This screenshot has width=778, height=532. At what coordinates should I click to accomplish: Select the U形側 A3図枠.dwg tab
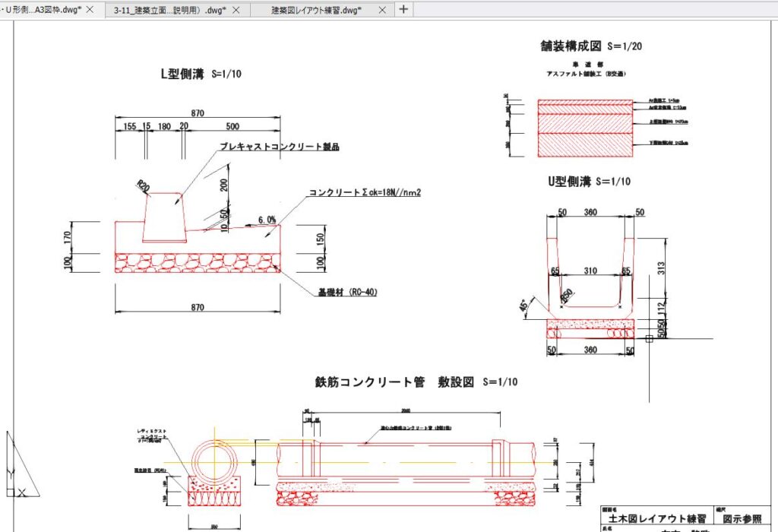[x=42, y=10]
